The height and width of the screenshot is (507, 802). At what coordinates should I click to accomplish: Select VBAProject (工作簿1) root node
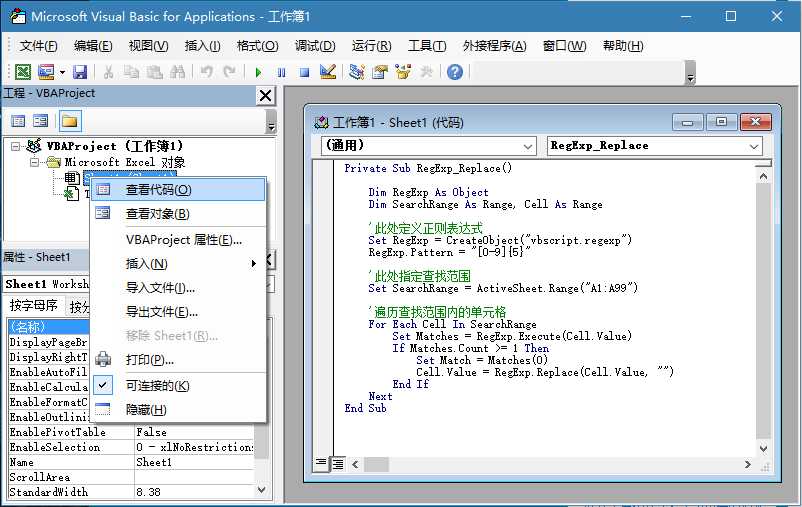(x=115, y=146)
